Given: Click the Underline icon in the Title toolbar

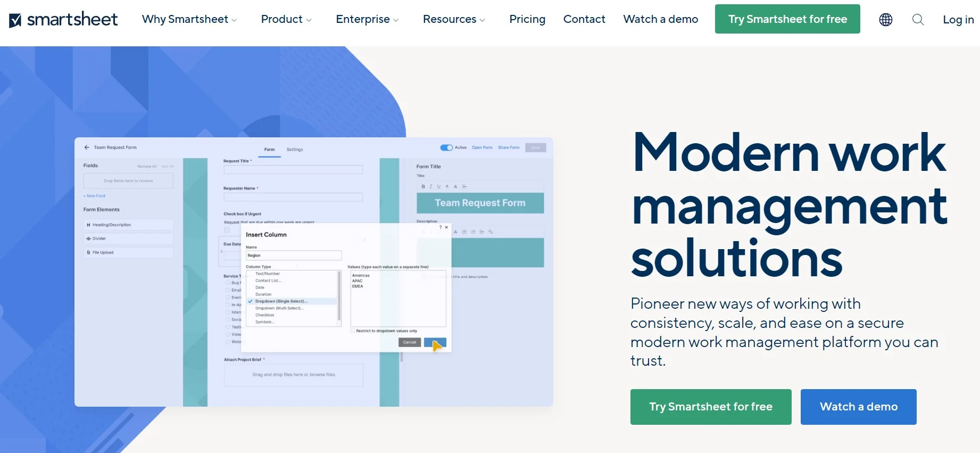Looking at the screenshot, I should (438, 187).
